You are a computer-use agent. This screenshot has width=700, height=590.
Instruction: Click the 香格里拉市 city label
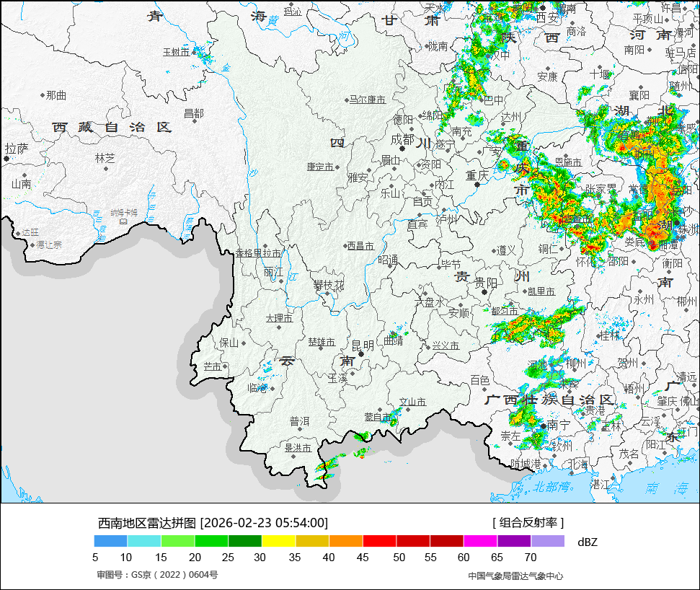(x=259, y=253)
